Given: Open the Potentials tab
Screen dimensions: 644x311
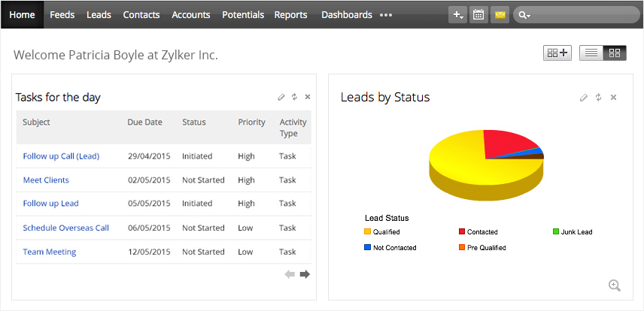Looking at the screenshot, I should pyautogui.click(x=243, y=15).
